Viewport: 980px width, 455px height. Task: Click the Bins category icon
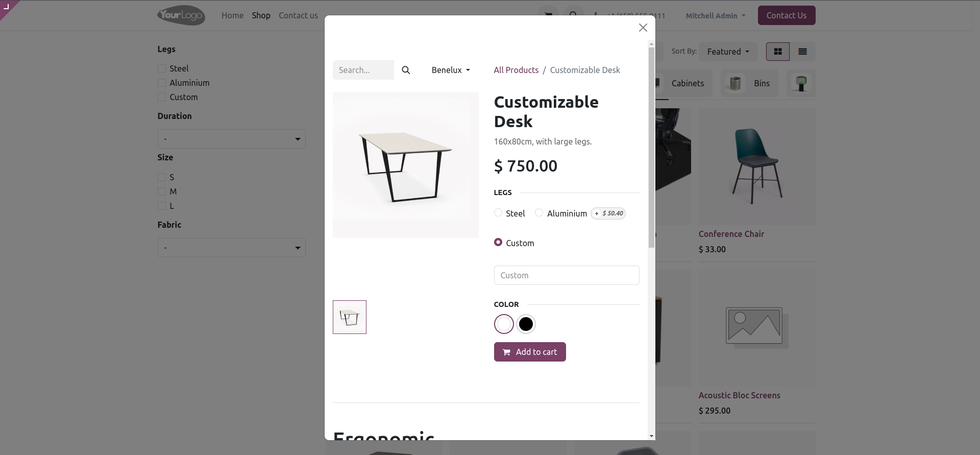(x=735, y=83)
